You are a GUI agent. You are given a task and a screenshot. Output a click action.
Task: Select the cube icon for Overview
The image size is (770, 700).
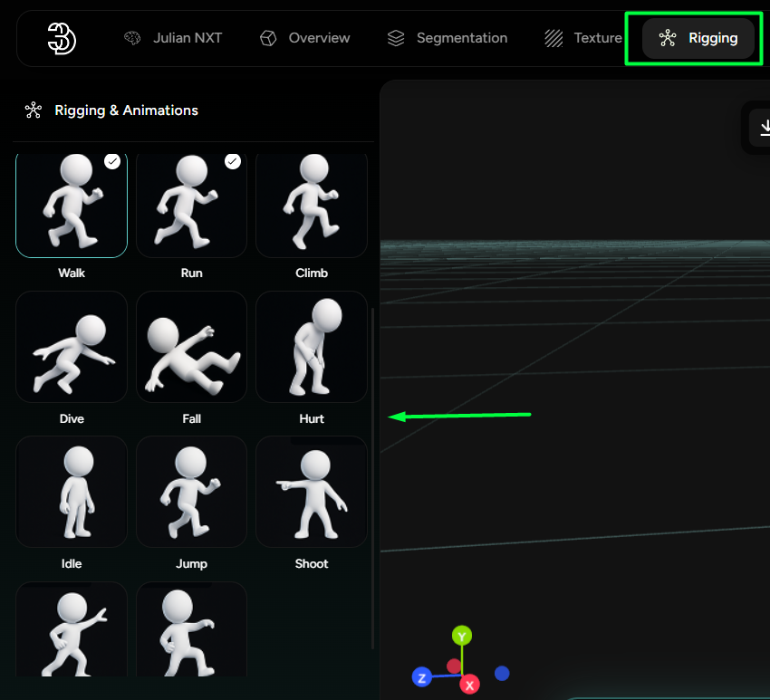coord(268,38)
